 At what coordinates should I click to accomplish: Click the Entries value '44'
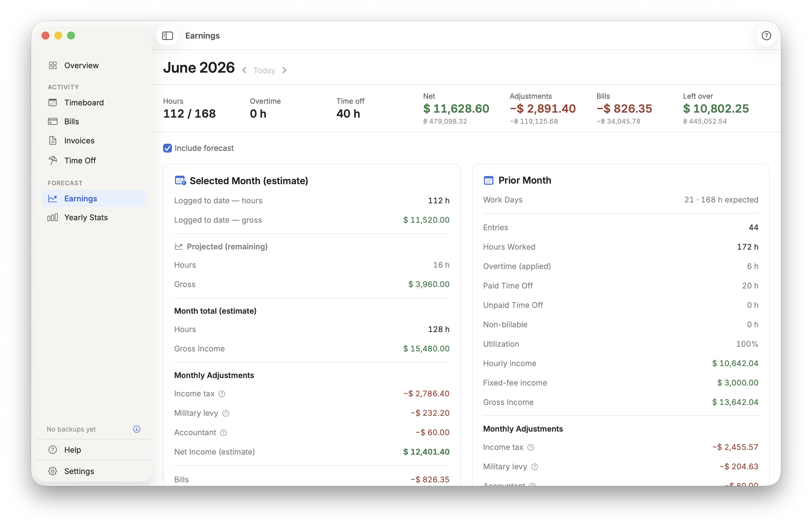click(753, 227)
